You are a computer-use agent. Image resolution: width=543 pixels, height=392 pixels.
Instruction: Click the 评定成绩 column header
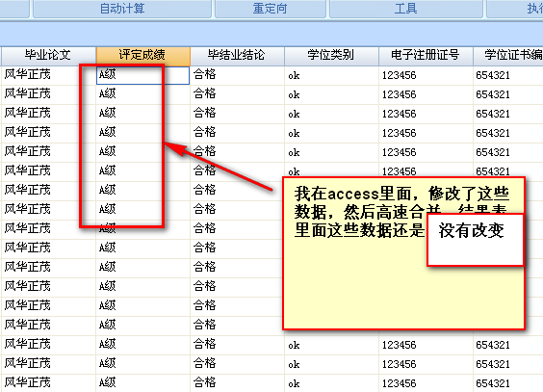(x=143, y=56)
